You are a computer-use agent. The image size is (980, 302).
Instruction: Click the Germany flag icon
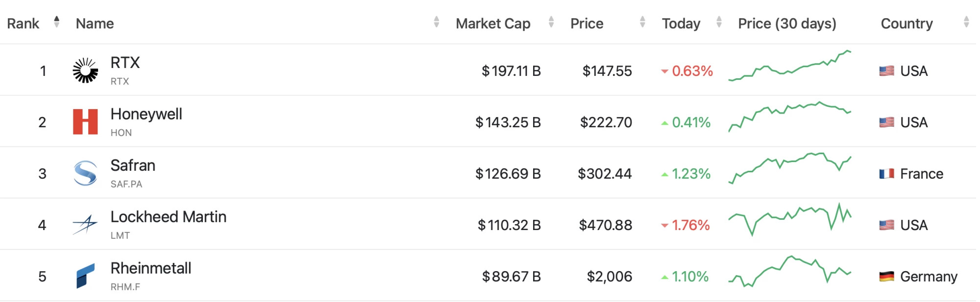tap(886, 277)
